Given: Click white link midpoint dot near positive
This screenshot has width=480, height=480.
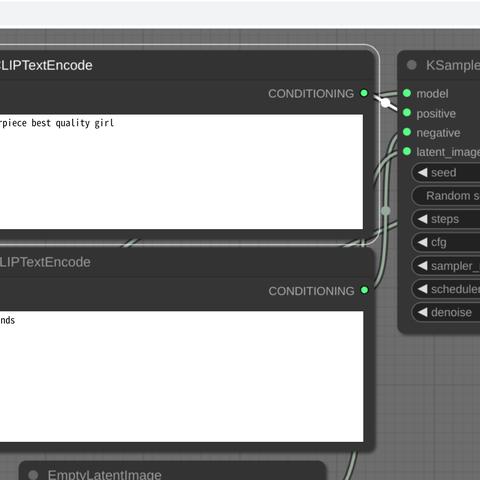Looking at the screenshot, I should [385, 103].
